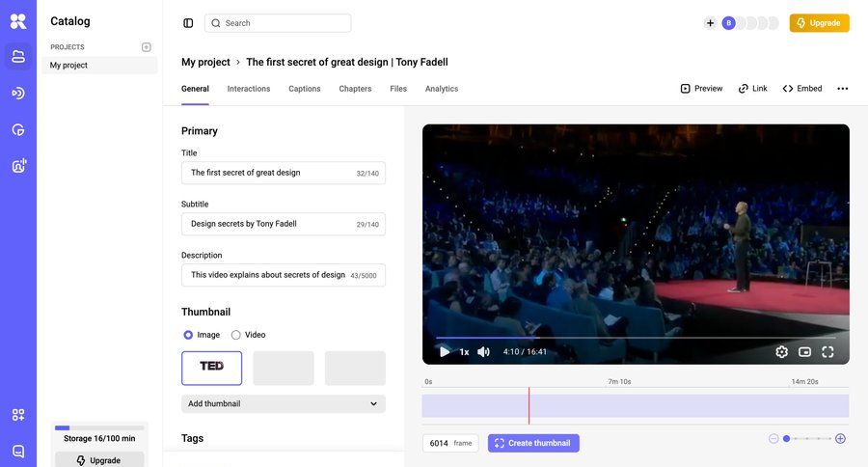
Task: Click the app logo in the sidebar
Action: coord(18,21)
